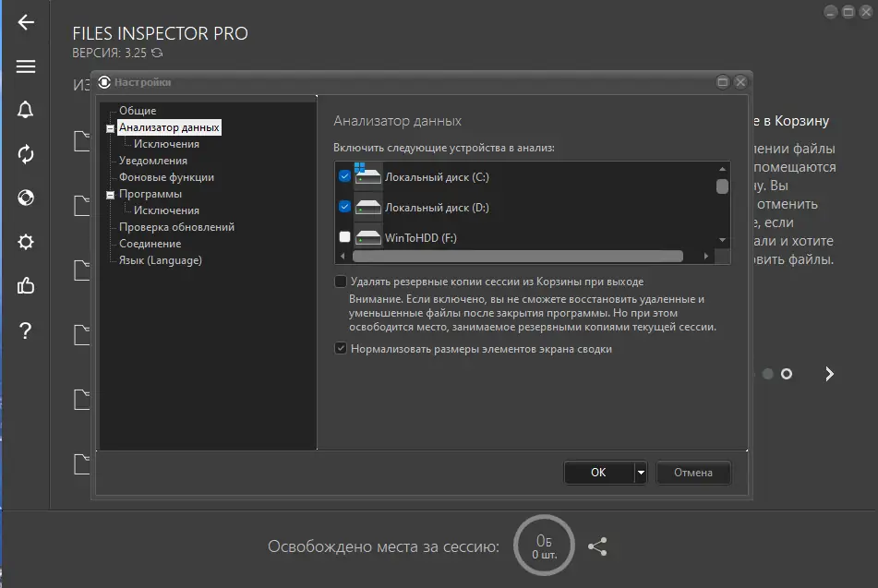878x588 pixels.
Task: Click WinToHDD (F:) drive icon
Action: point(367,237)
